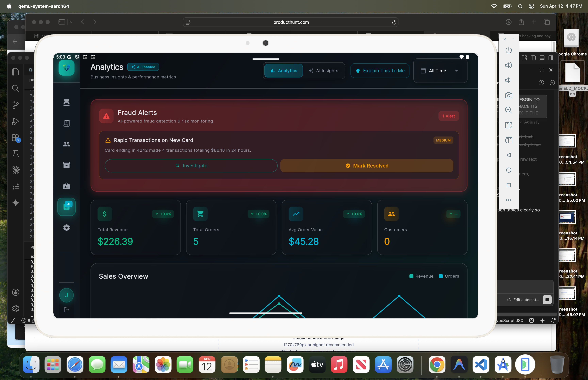Switch to AI Insights tab
The width and height of the screenshot is (588, 380).
click(323, 71)
